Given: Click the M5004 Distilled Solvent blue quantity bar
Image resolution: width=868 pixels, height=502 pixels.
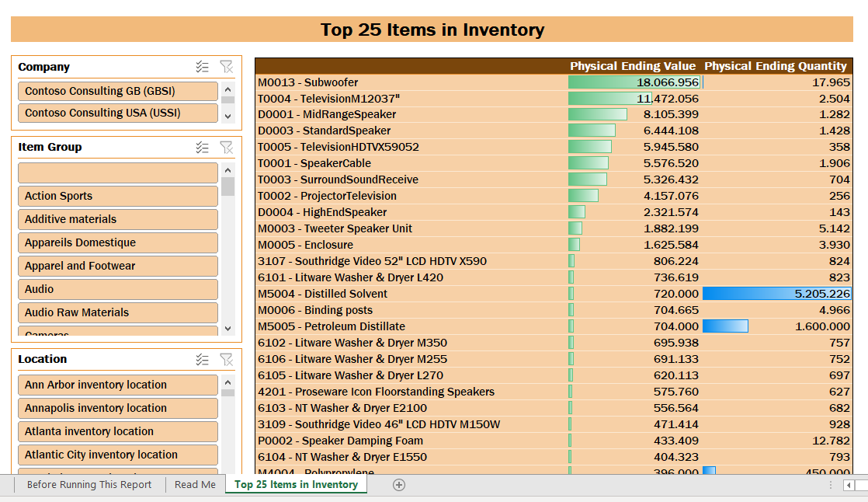Looking at the screenshot, I should [776, 294].
